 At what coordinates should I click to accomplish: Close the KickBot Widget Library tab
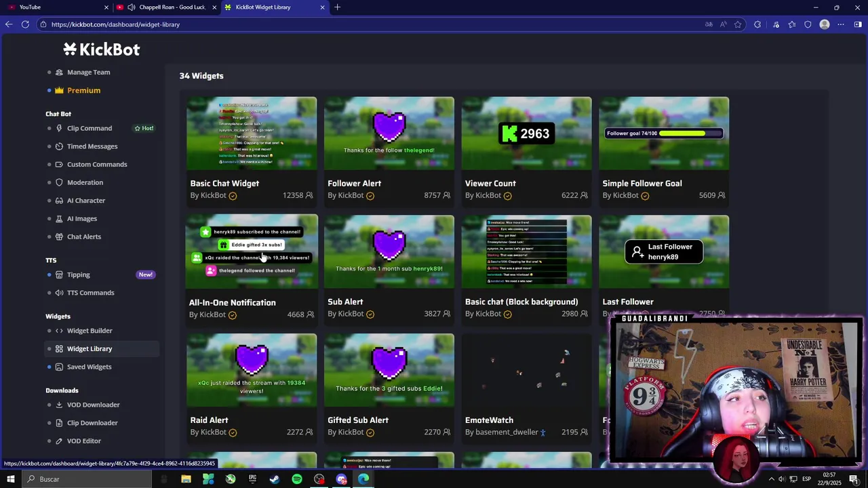(322, 7)
